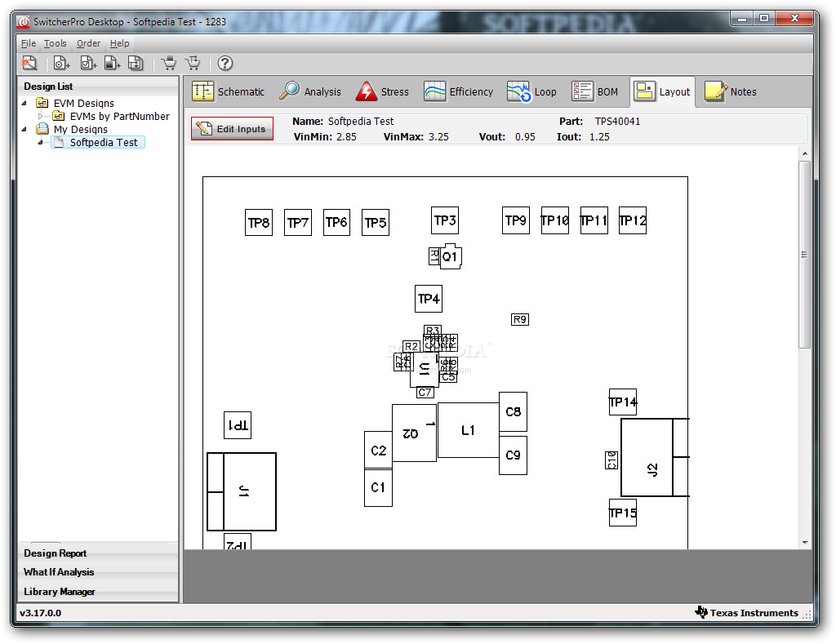Image resolution: width=836 pixels, height=644 pixels.
Task: Open the Tools menu
Action: click(55, 43)
